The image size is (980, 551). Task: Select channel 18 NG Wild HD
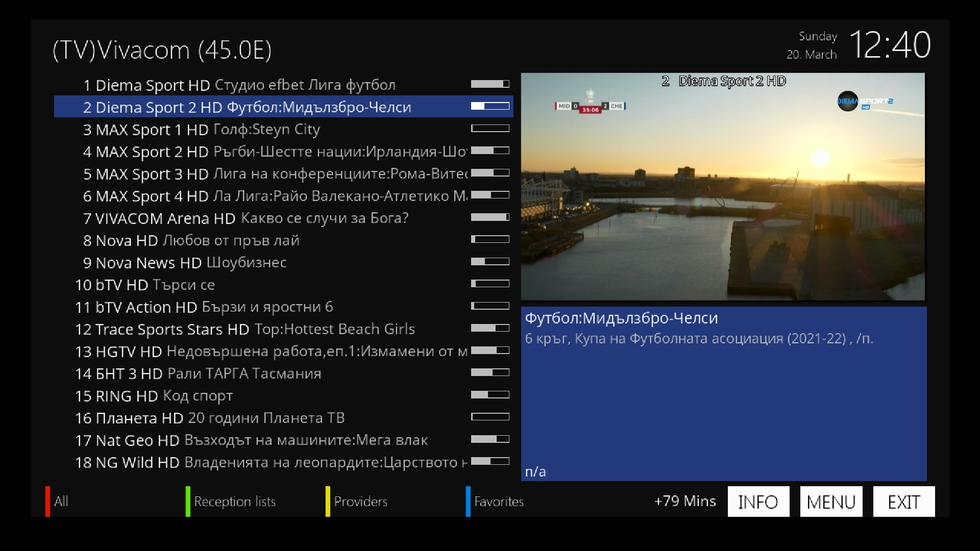283,462
